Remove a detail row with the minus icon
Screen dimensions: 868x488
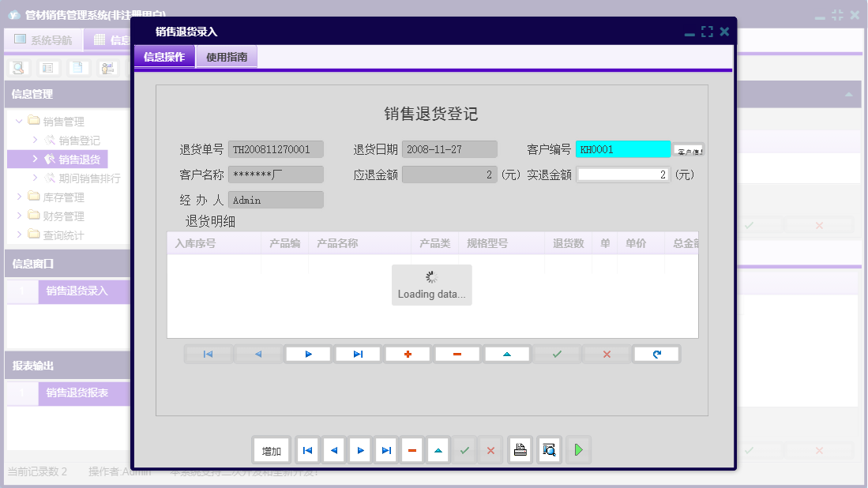[457, 354]
